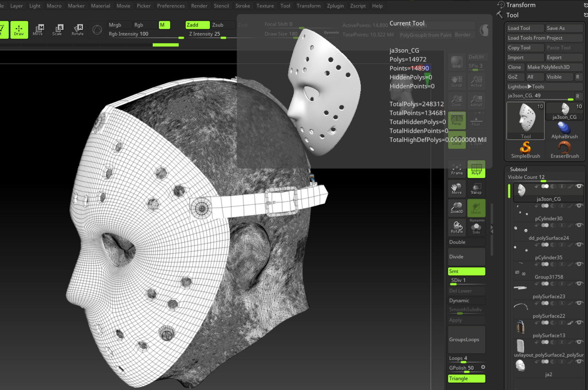Select the SimpleBrush tool icon
Screen dimensions: 588x390
coord(525,150)
